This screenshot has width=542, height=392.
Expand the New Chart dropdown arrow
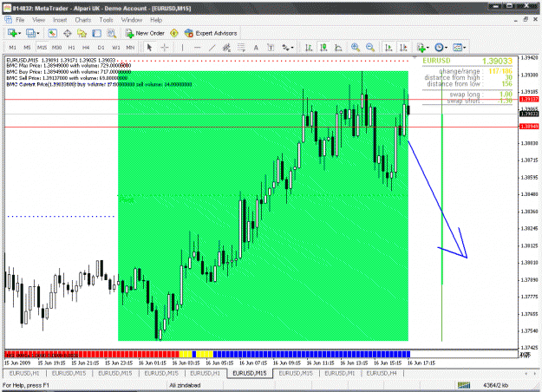(x=19, y=33)
